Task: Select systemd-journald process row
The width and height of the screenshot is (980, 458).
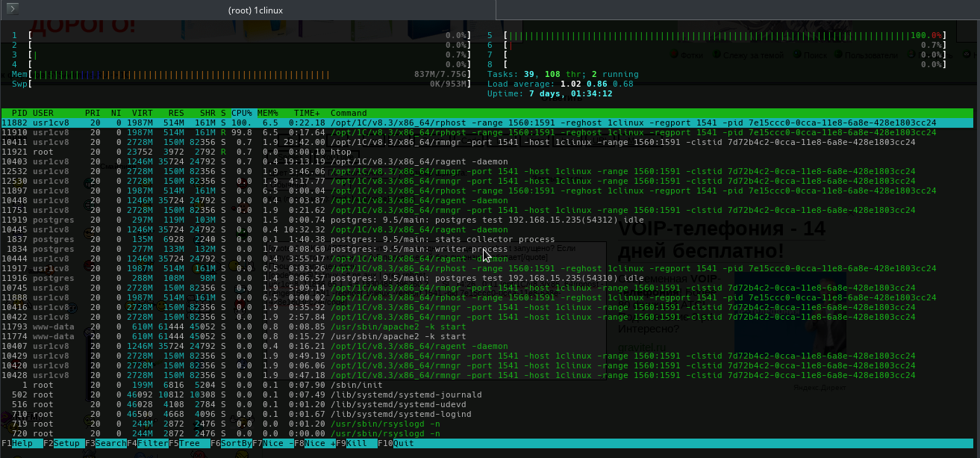Action: 487,394
